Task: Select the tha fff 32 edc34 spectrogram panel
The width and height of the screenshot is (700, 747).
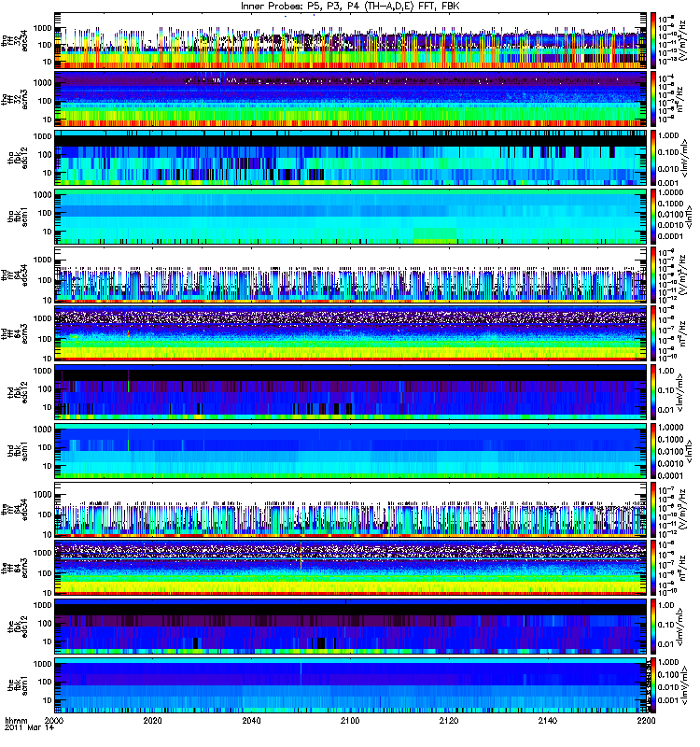Action: coord(351,40)
